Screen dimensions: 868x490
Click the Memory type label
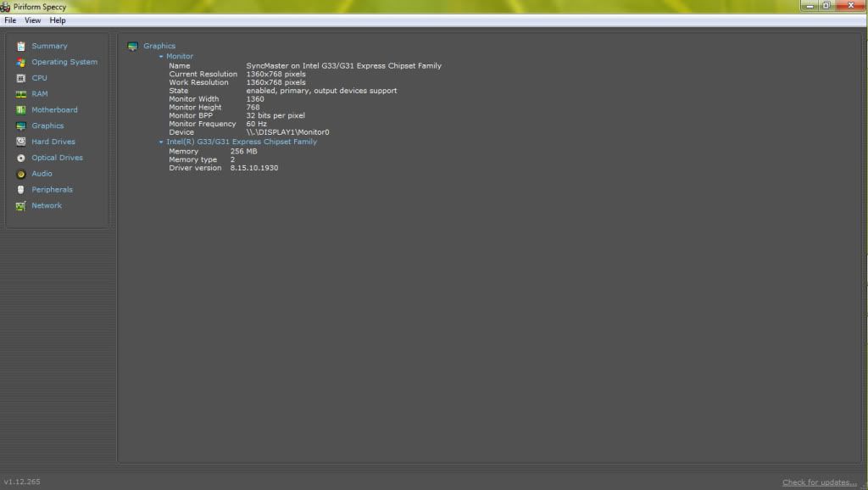192,159
